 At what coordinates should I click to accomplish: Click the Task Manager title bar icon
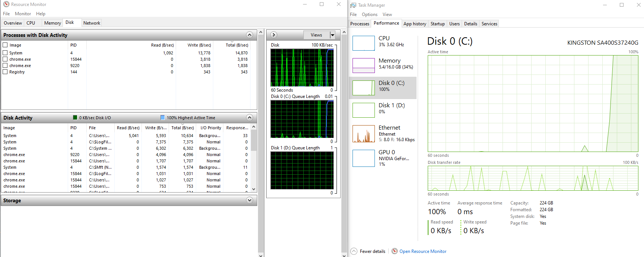pyautogui.click(x=353, y=5)
